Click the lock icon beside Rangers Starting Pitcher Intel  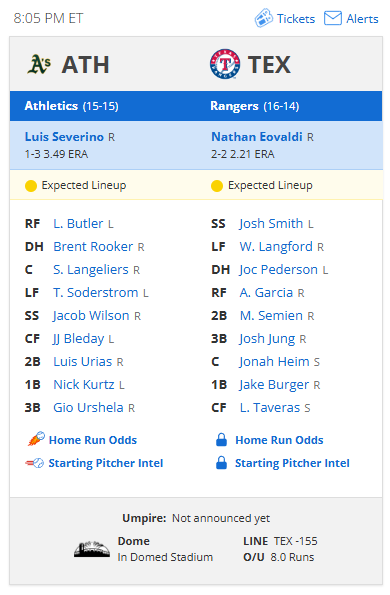click(x=221, y=463)
